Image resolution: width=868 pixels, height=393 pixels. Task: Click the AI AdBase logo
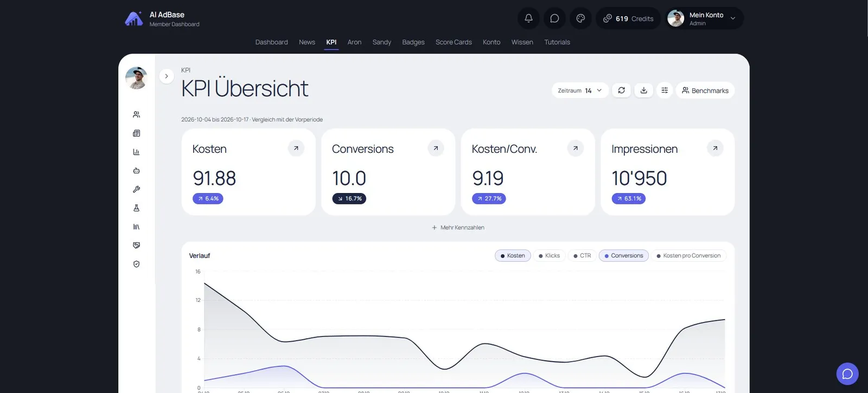134,18
